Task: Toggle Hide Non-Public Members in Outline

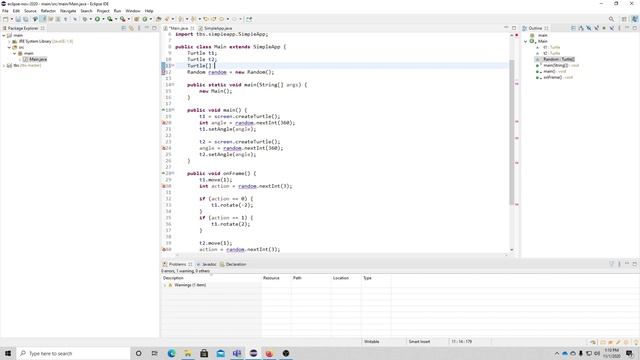Action: 604,28
